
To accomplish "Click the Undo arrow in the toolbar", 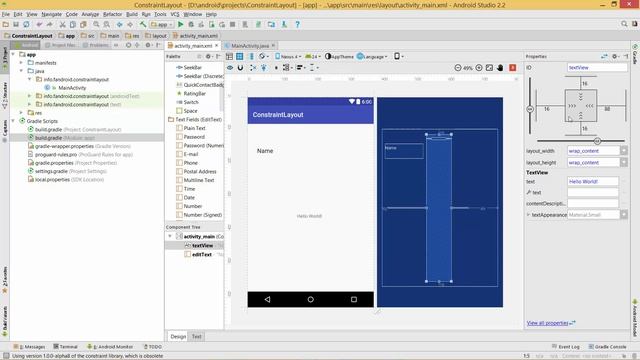I will [39, 24].
